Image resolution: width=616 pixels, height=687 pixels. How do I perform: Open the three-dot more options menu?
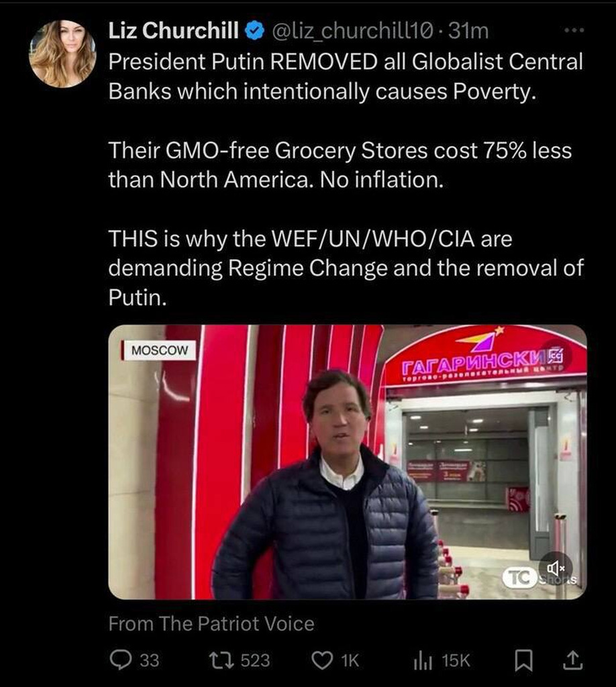pyautogui.click(x=574, y=30)
